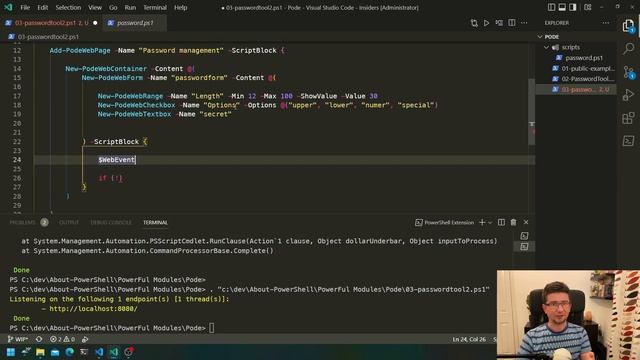Customize layout from title bar icon
The width and height of the screenshot is (640, 360).
click(588, 7)
